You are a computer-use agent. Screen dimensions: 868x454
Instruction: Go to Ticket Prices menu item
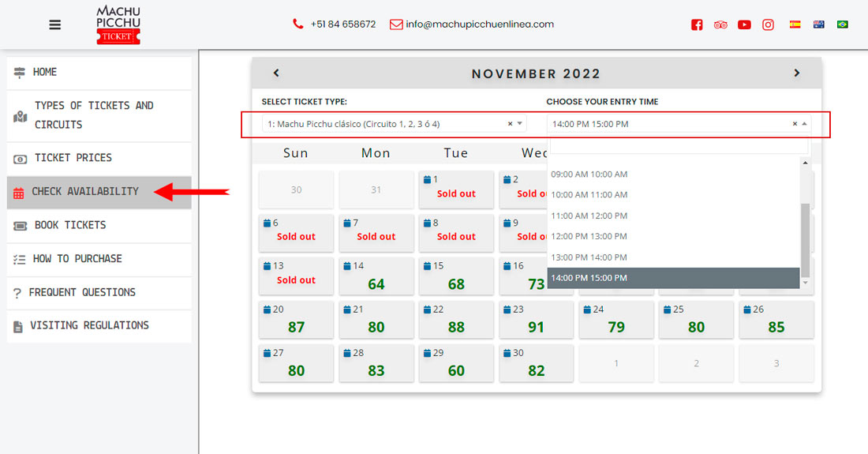[x=73, y=158]
